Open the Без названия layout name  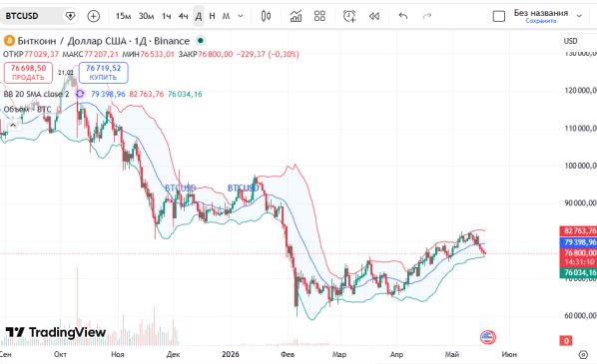click(541, 13)
